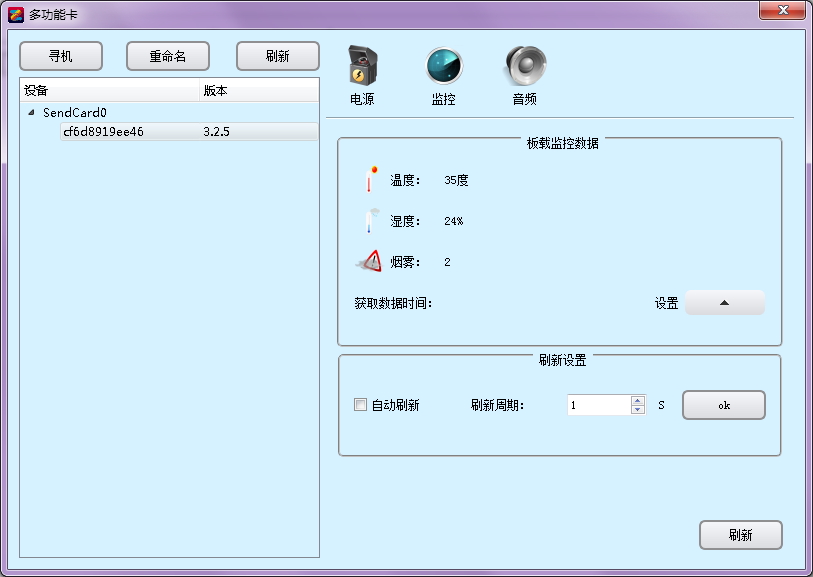Enable the 自动刷新 auto refresh checkbox
The height and width of the screenshot is (577, 813).
click(x=361, y=405)
